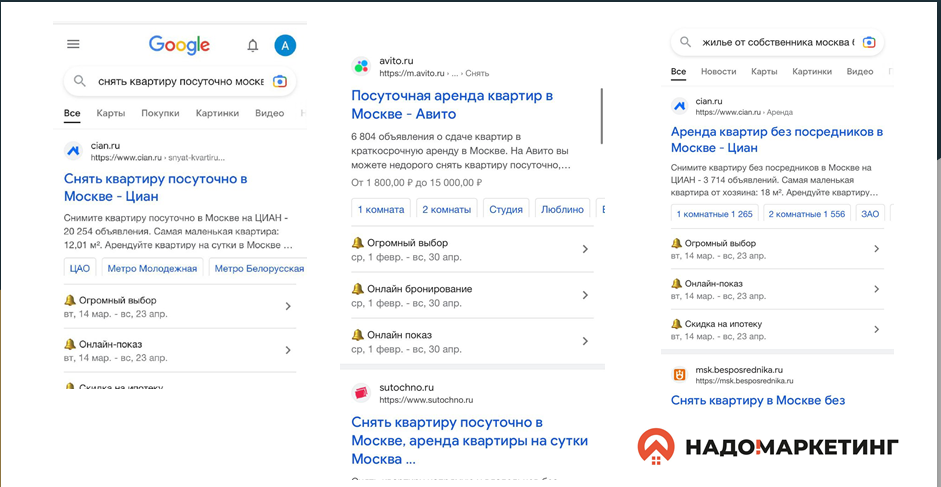Switch to the 'Видео' tab in the left panel
Viewport: 941px width, 487px height.
tap(269, 113)
